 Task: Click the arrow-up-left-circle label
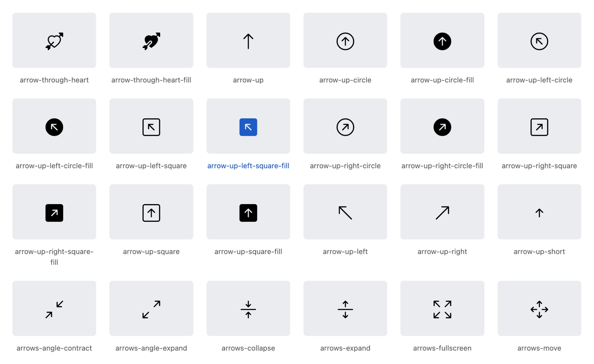[539, 80]
